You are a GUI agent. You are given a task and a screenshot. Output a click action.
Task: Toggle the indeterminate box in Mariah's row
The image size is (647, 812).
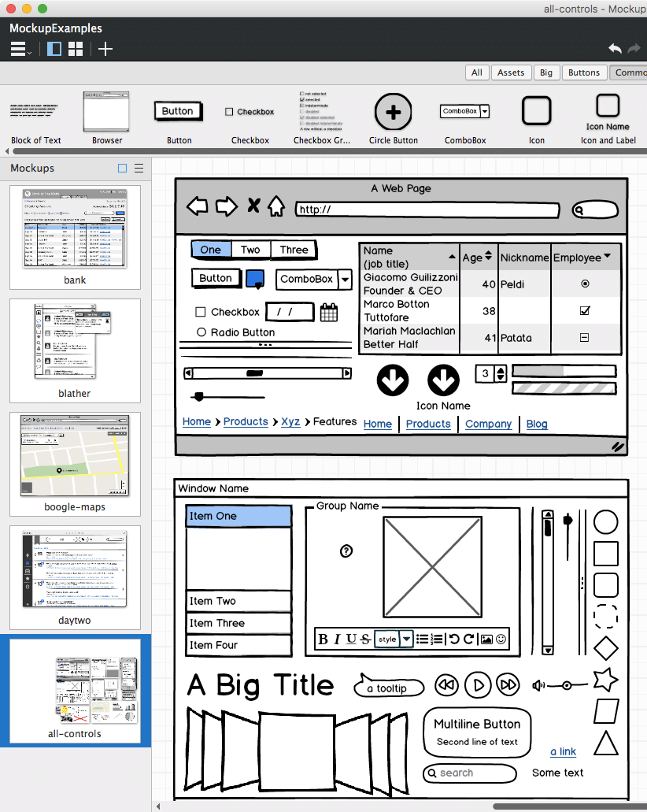(584, 338)
